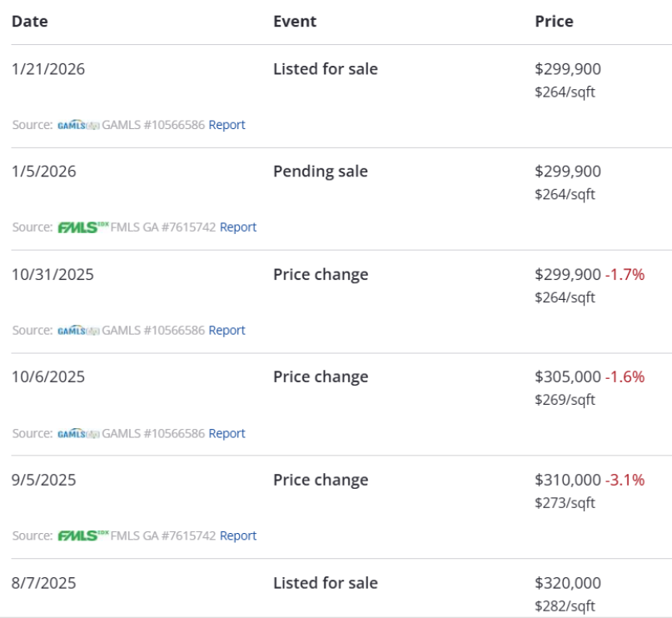This screenshot has width=672, height=618.
Task: Click the $305,000 price value
Action: pyautogui.click(x=568, y=377)
